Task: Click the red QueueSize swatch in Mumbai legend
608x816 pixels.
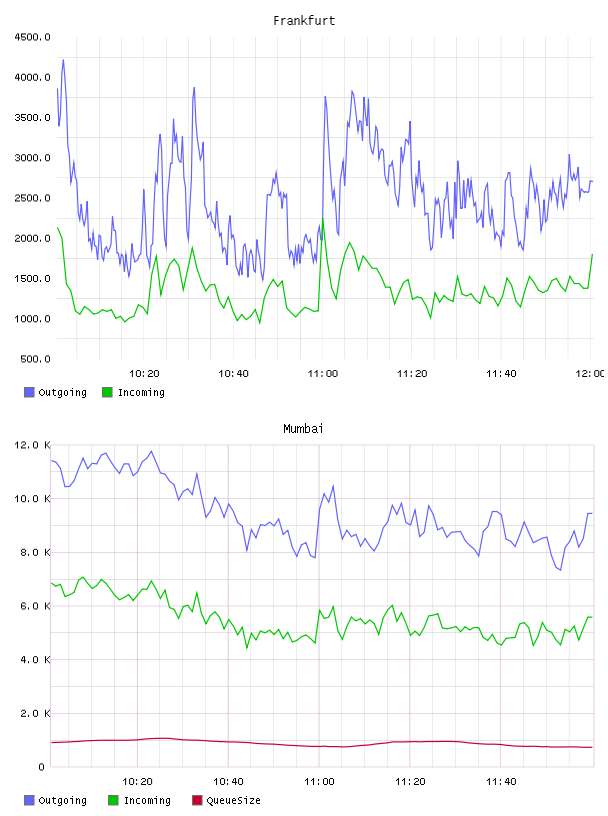Action: [197, 800]
